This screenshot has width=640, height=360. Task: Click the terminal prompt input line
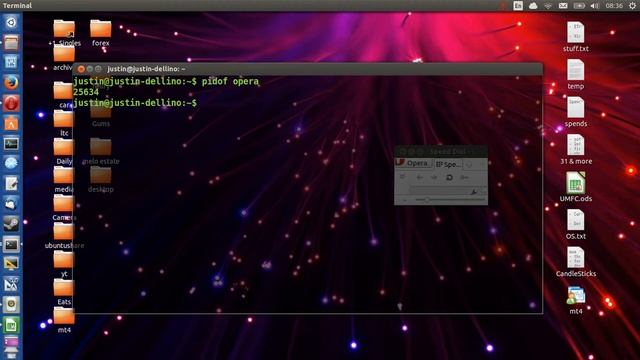pos(135,103)
